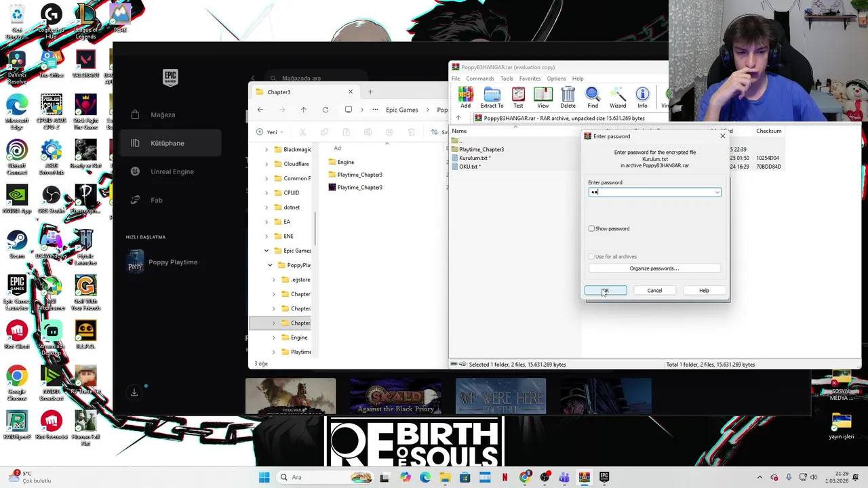
Task: Expand the .egstore folder in tree
Action: click(x=274, y=279)
